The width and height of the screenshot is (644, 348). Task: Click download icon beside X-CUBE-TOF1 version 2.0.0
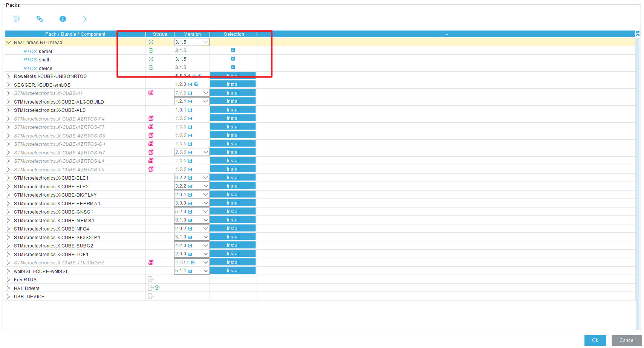pos(190,254)
